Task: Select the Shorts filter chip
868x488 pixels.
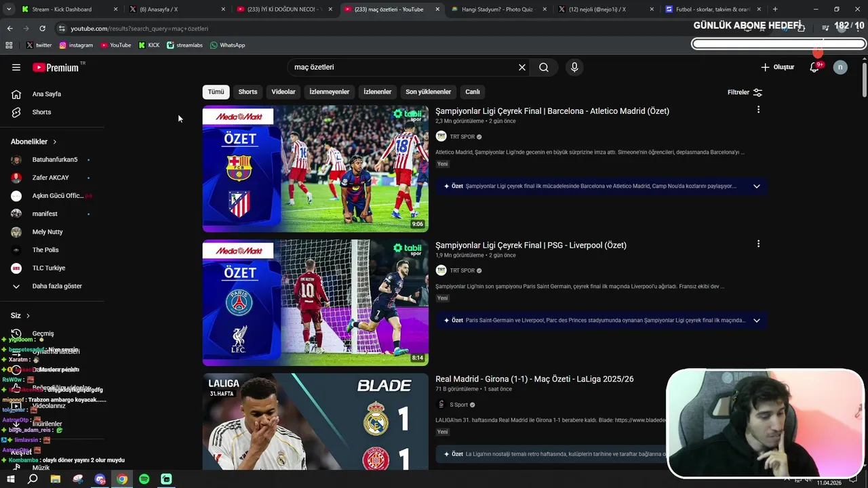Action: click(x=248, y=91)
